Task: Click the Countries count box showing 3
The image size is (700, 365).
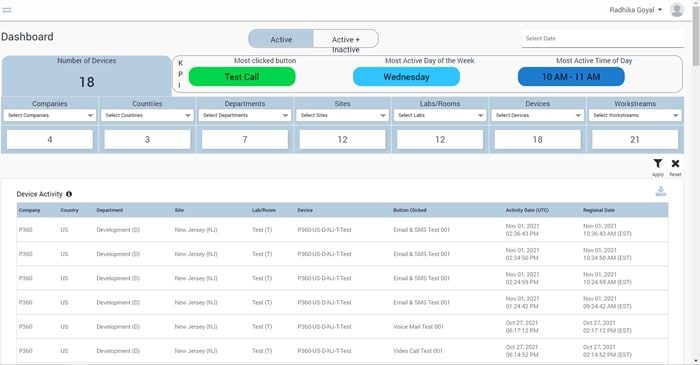Action: click(x=147, y=139)
